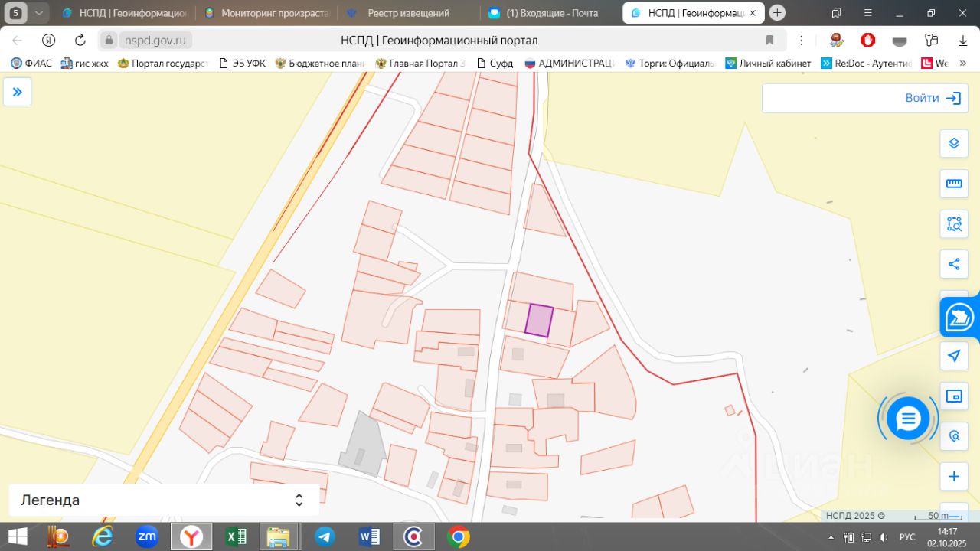The width and height of the screenshot is (980, 551).
Task: Switch to Мониторинг произраста browser tab
Action: 267,13
